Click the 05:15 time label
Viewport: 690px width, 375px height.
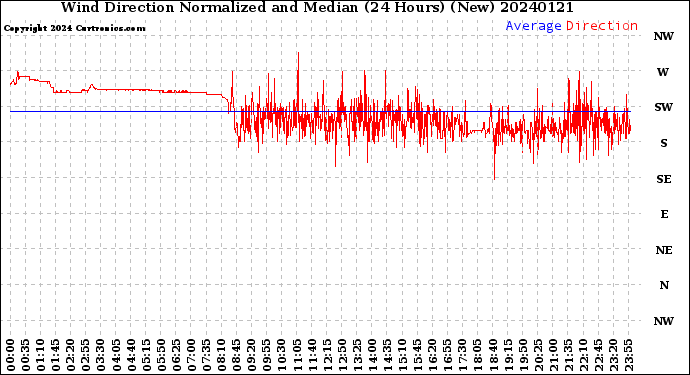pyautogui.click(x=146, y=355)
